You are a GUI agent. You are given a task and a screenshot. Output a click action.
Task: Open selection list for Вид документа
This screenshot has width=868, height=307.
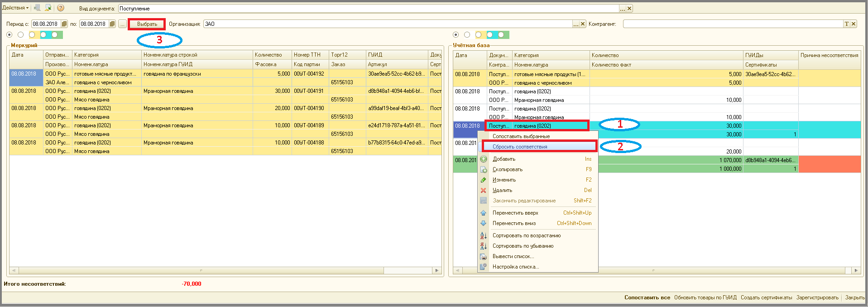[x=623, y=9]
